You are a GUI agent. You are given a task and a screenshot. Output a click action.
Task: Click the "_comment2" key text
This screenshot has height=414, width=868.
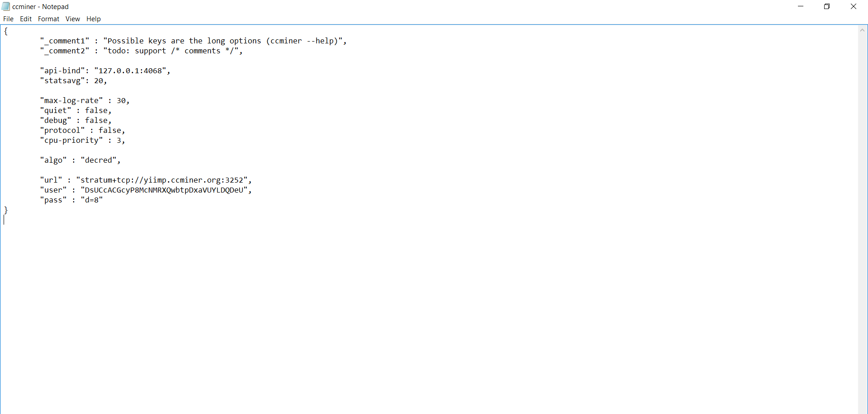65,51
